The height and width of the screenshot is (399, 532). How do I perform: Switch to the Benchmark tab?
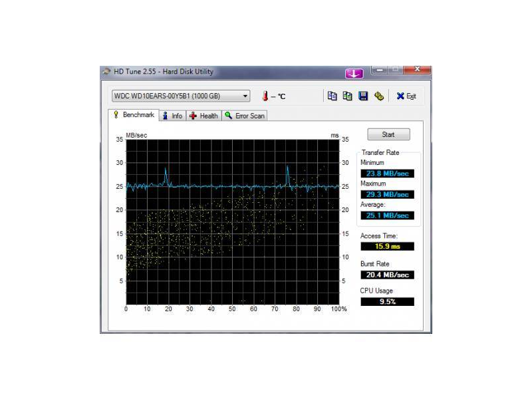134,115
